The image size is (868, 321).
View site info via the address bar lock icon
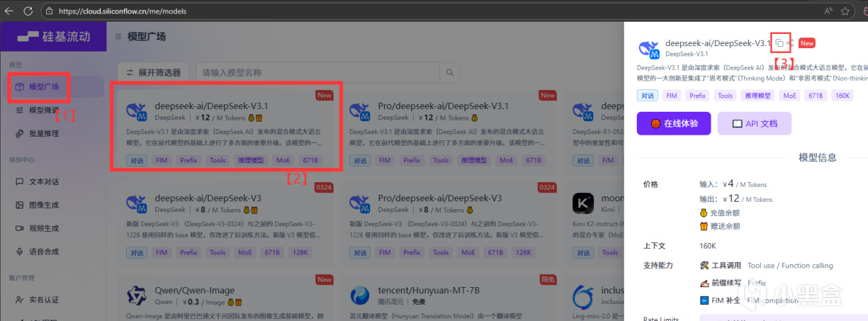(50, 12)
